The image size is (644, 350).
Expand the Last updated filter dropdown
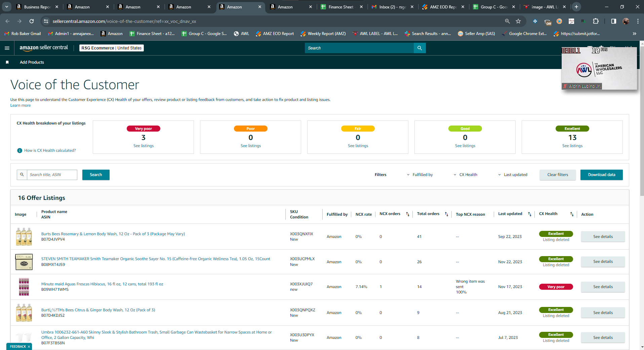pyautogui.click(x=513, y=175)
